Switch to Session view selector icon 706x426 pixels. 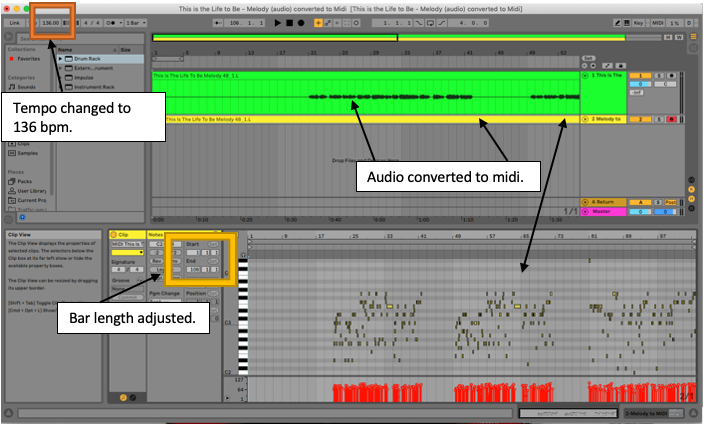click(694, 48)
